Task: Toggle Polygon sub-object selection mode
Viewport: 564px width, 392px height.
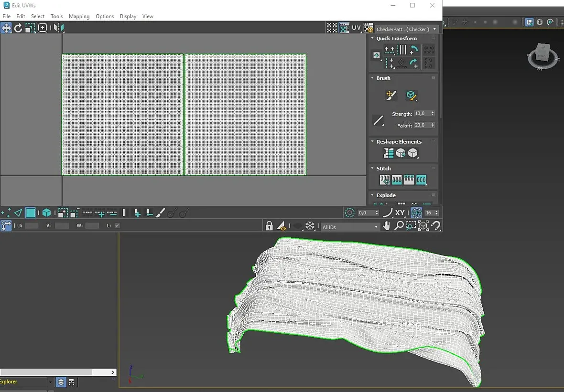Action: 31,213
